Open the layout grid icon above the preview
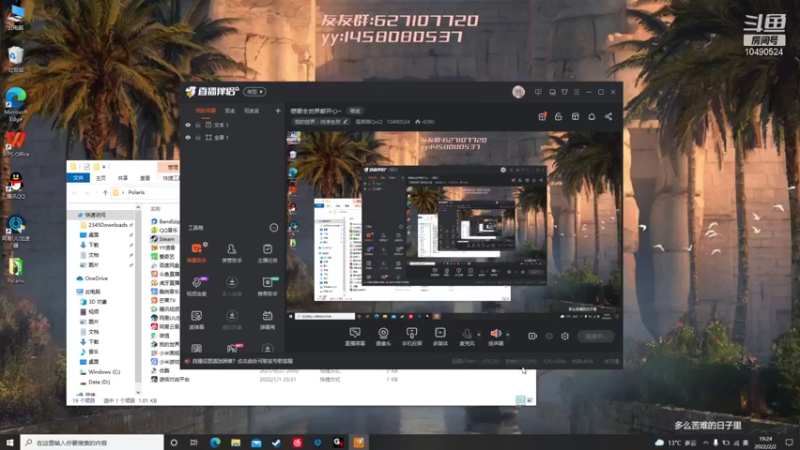 click(575, 116)
